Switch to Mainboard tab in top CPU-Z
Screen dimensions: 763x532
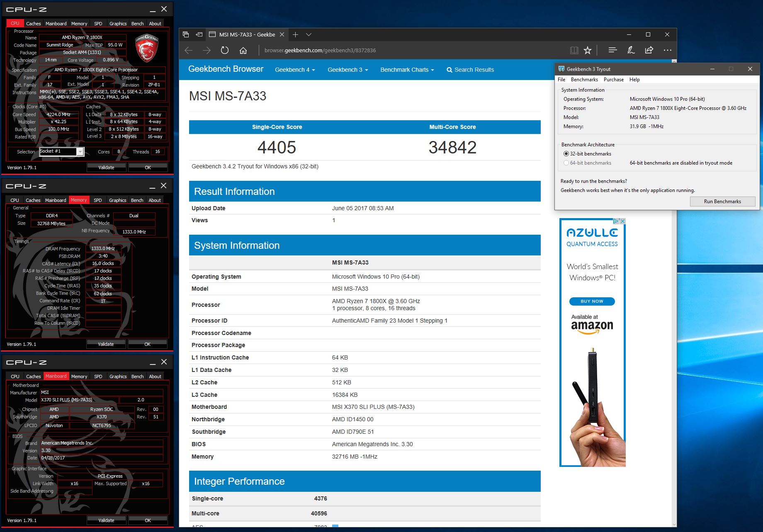point(56,24)
